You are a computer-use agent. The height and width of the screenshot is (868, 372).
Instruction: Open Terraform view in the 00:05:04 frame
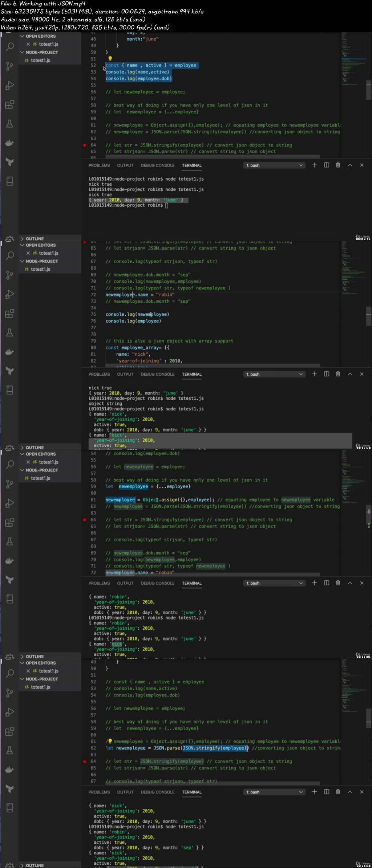click(10, 580)
